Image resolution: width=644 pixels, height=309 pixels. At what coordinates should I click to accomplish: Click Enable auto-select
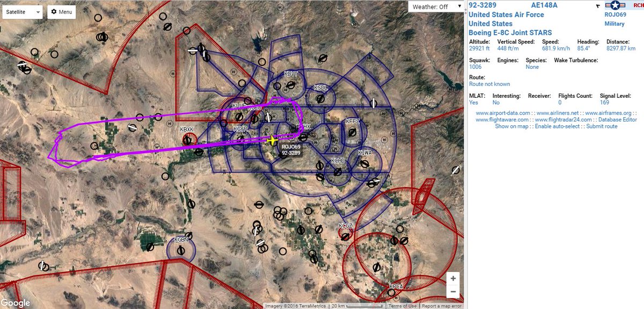558,127
